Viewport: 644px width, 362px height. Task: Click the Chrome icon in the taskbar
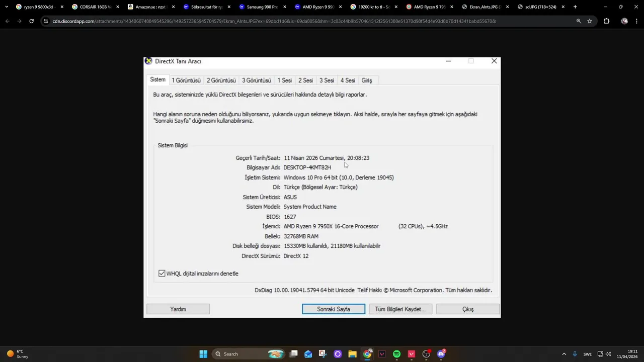(x=367, y=354)
